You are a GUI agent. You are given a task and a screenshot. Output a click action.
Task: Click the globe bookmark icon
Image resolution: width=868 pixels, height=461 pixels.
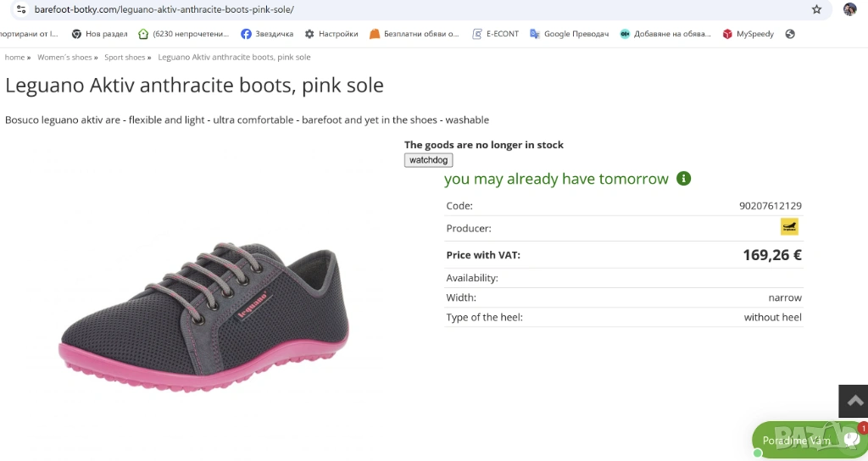coord(790,34)
